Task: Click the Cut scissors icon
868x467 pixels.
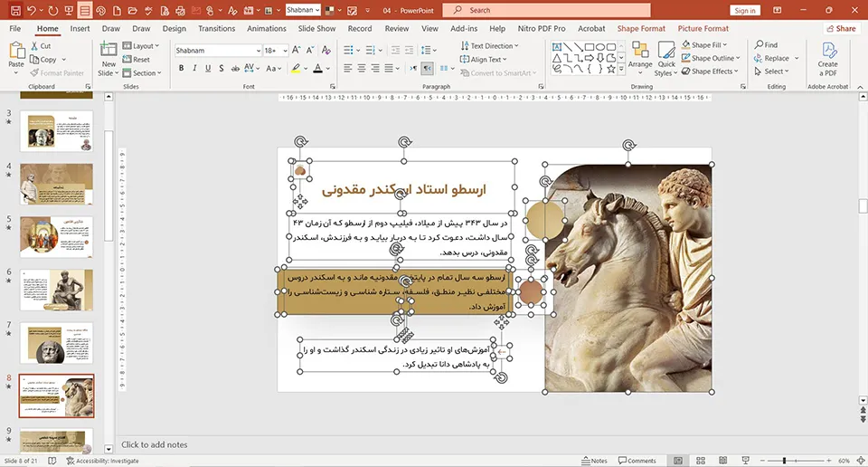Action: [x=35, y=46]
